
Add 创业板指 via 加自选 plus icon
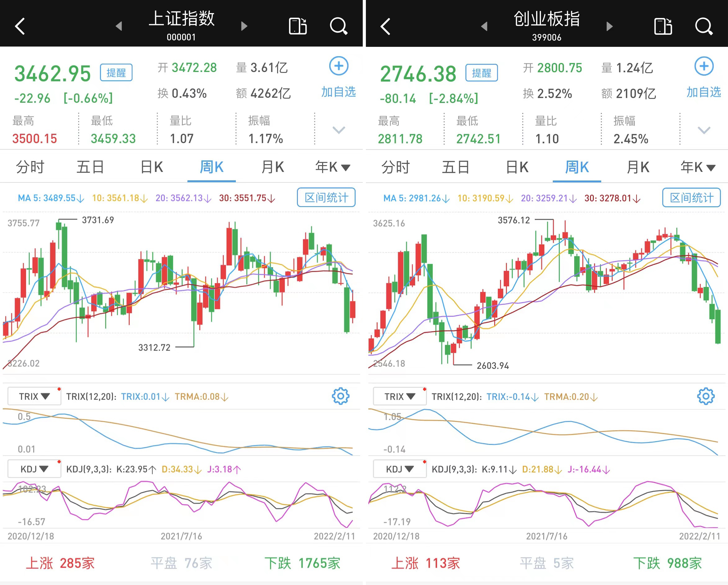tap(704, 66)
